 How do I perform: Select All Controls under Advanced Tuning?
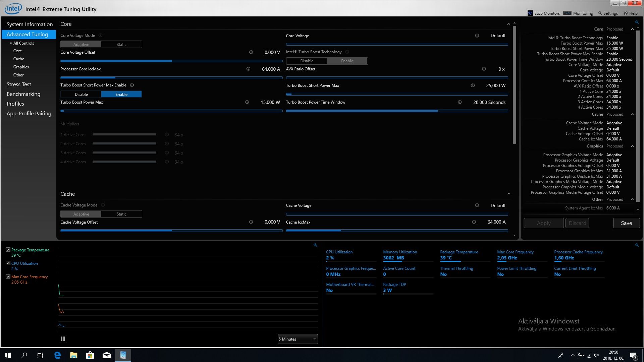pos(23,43)
